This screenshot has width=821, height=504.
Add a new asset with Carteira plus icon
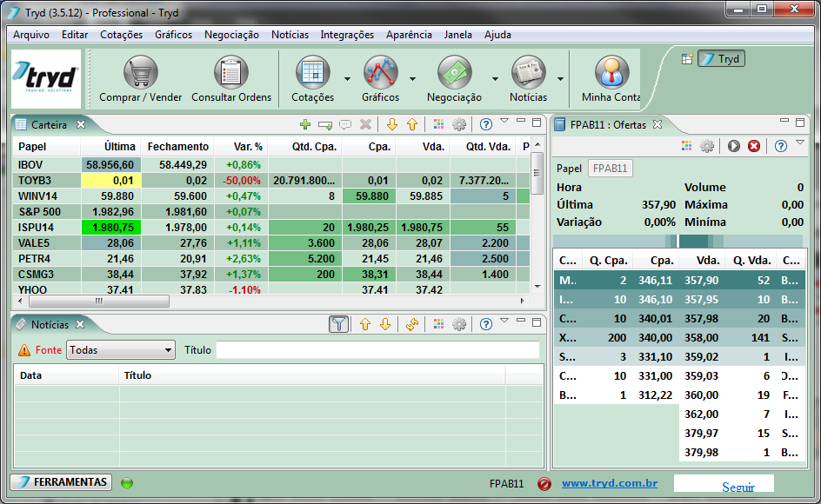coord(305,124)
